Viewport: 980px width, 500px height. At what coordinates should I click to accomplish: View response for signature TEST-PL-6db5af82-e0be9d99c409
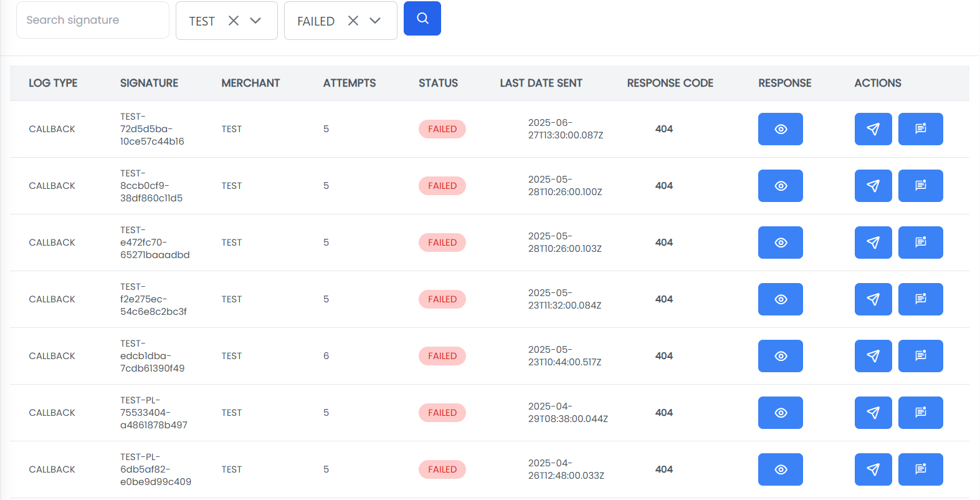(x=781, y=469)
